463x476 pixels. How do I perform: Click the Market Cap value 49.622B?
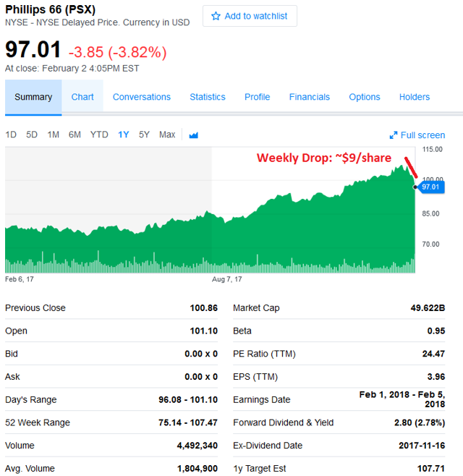pyautogui.click(x=428, y=308)
